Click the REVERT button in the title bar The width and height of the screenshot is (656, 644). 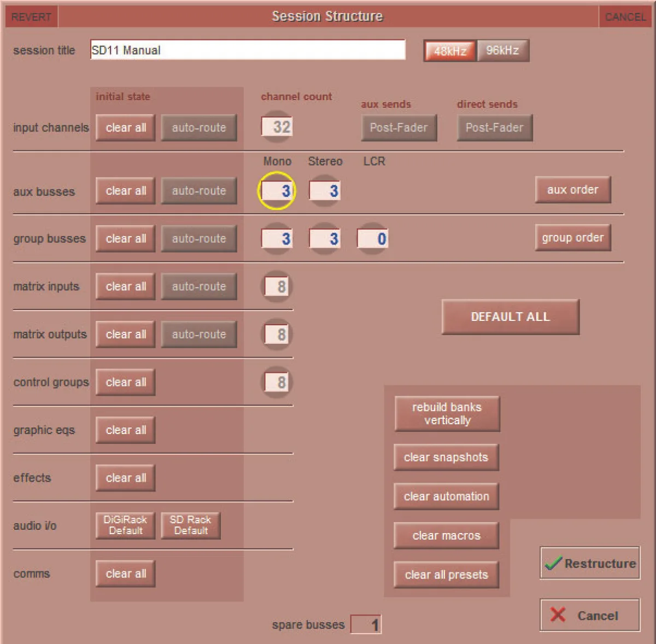(x=31, y=17)
